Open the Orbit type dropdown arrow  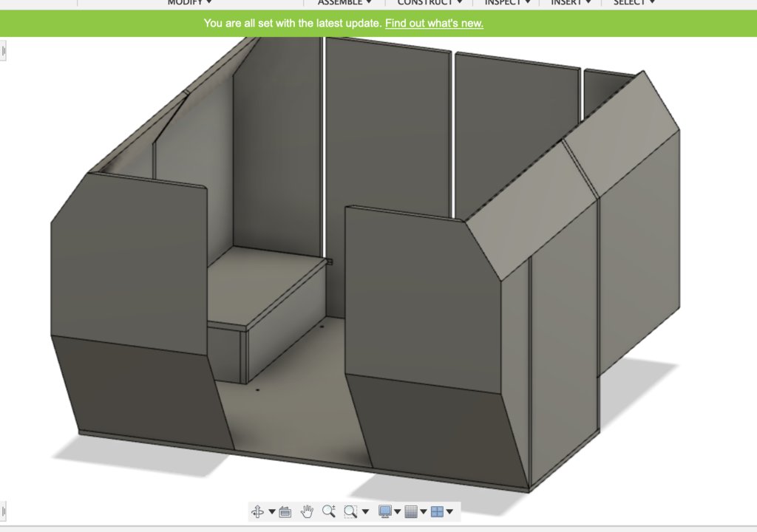pos(272,512)
